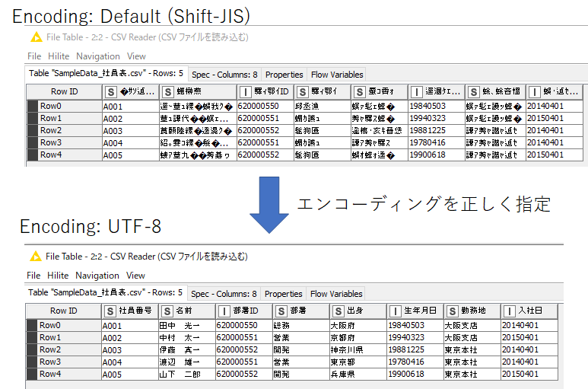Select Row3 in the upper garbled table

64,142
